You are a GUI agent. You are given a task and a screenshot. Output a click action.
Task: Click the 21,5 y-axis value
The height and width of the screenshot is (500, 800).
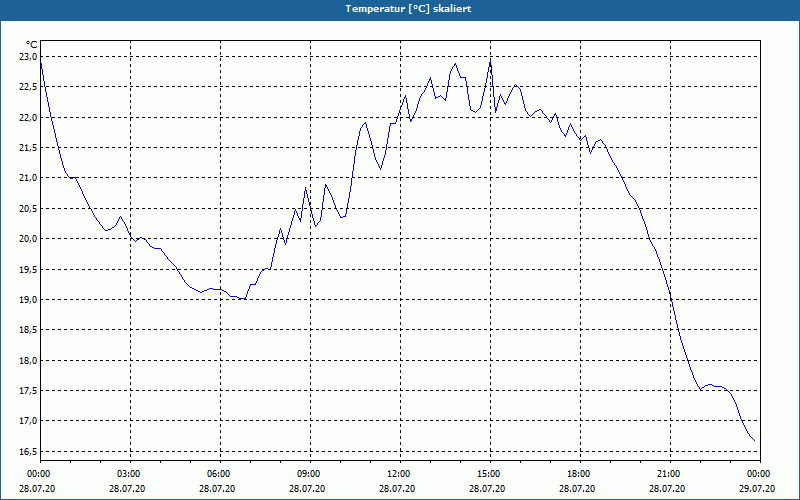[x=28, y=148]
